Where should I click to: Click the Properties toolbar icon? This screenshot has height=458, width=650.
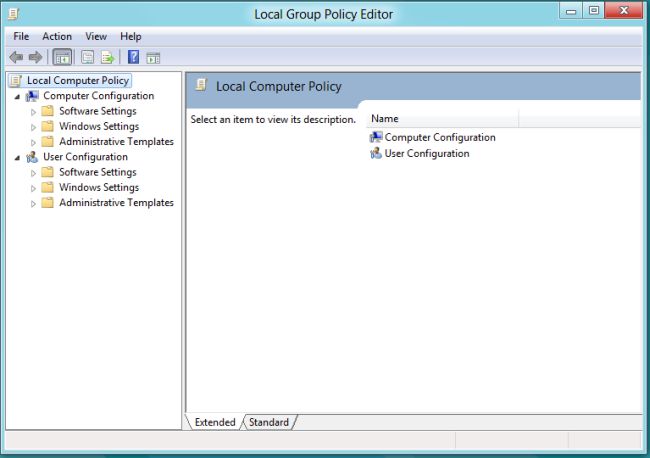(x=87, y=57)
